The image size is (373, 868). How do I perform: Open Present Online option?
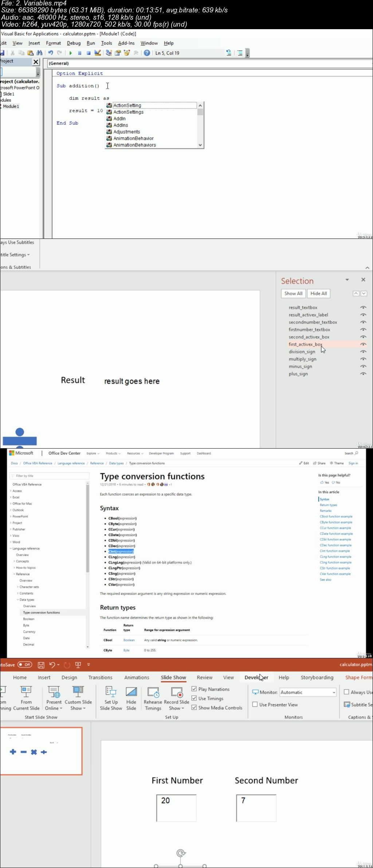coord(54,698)
